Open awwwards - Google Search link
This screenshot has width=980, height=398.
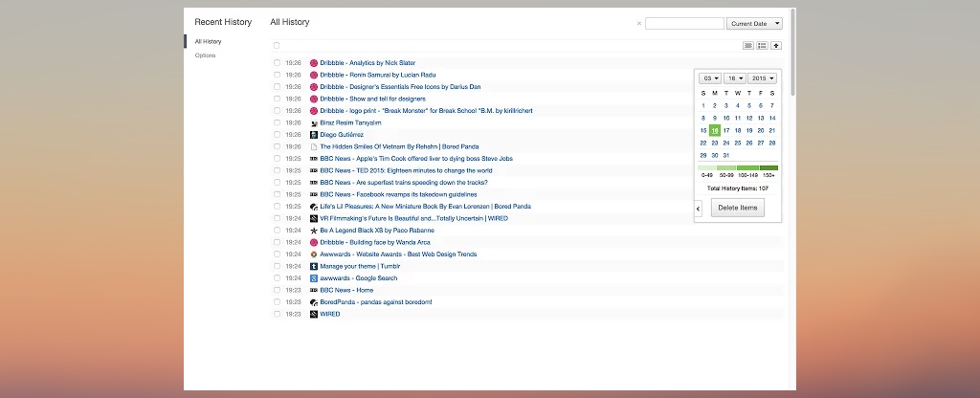(x=359, y=278)
